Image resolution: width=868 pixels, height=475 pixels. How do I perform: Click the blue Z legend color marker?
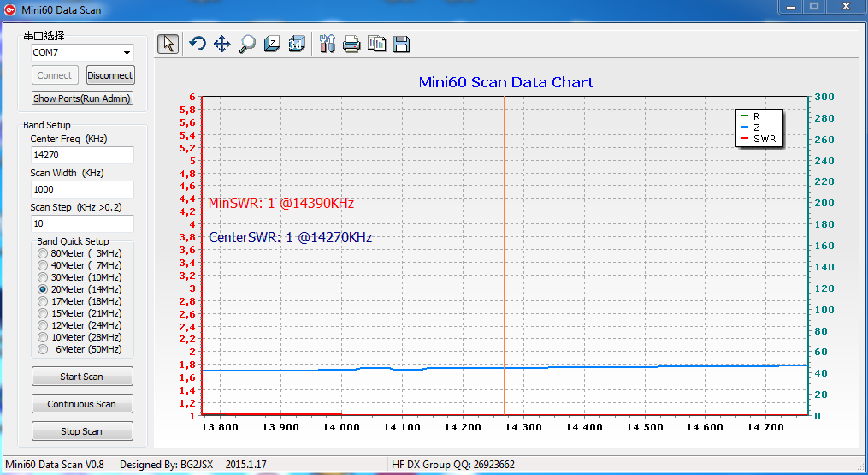coord(745,128)
